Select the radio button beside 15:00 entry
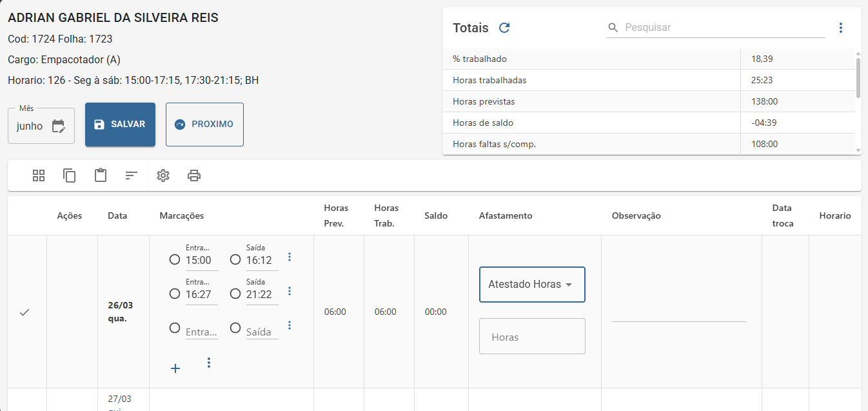The width and height of the screenshot is (868, 411). tap(175, 259)
